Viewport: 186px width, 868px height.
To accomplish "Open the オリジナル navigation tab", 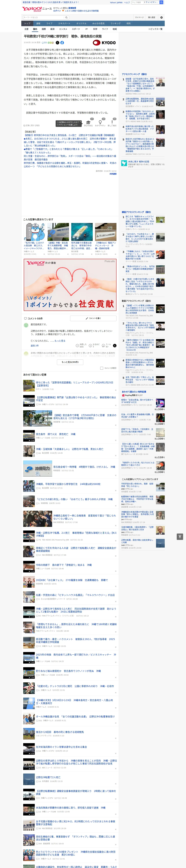I will point(81,24).
